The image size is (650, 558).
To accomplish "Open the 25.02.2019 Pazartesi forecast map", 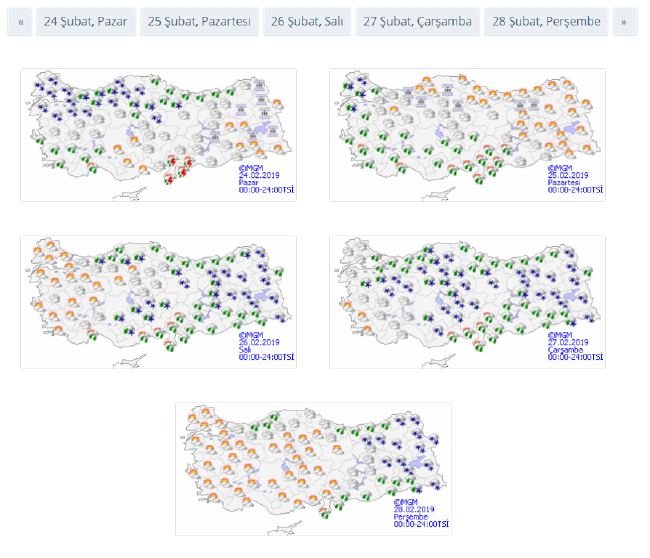I will pyautogui.click(x=467, y=134).
